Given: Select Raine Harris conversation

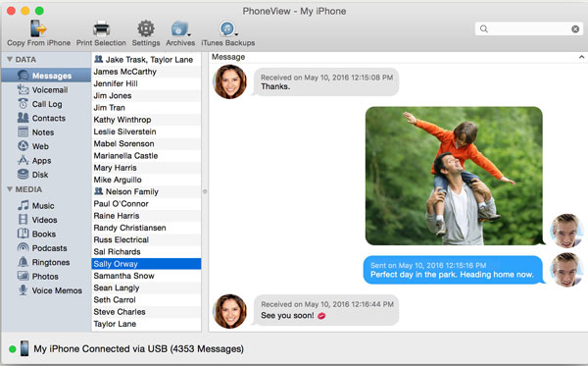Looking at the screenshot, I should click(x=146, y=216).
